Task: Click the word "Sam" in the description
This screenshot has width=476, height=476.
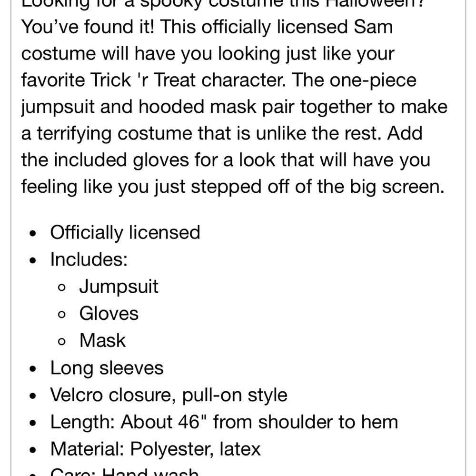Action: [373, 27]
